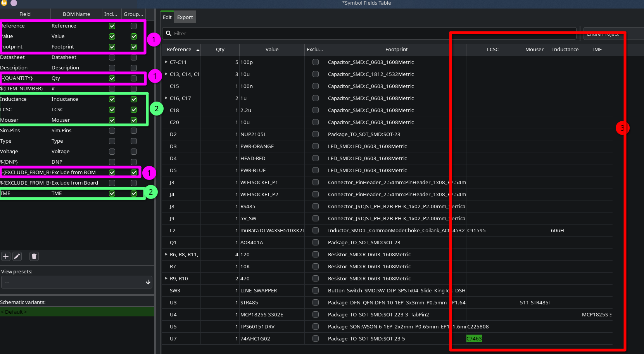Toggle Group By checkbox for Reference field
This screenshot has width=644, height=354.
[x=134, y=26]
